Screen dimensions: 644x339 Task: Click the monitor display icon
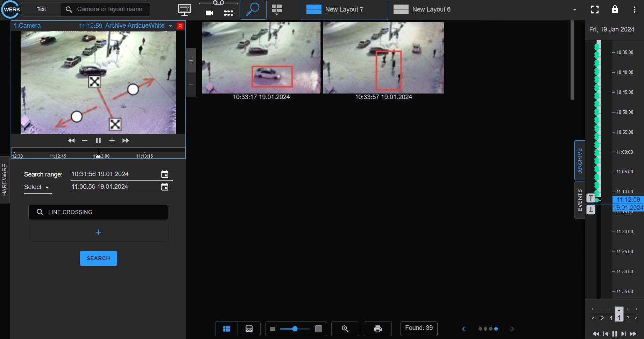coord(184,9)
